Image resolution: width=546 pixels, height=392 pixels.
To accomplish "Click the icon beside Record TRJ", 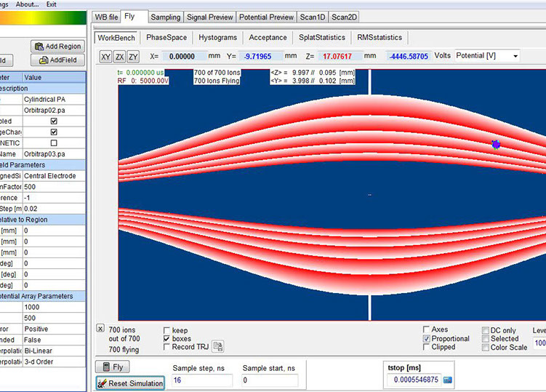I will click(217, 347).
